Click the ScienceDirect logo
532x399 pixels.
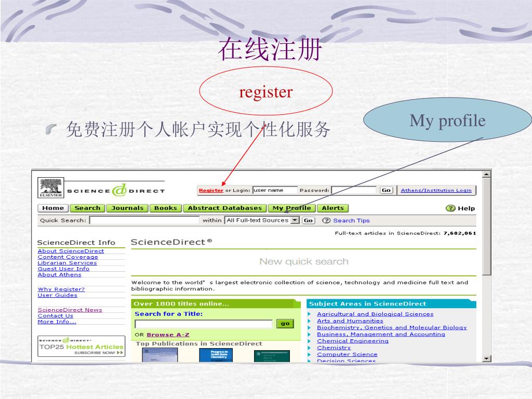[116, 190]
